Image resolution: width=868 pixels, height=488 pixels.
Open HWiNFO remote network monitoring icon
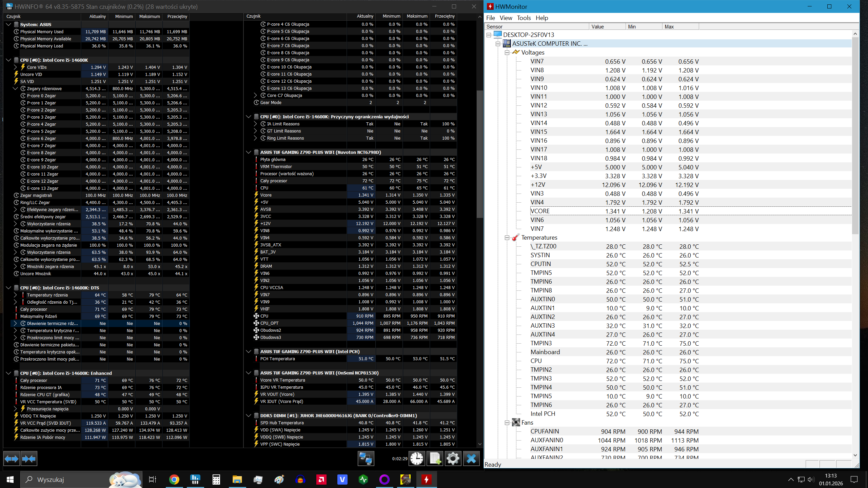(366, 459)
